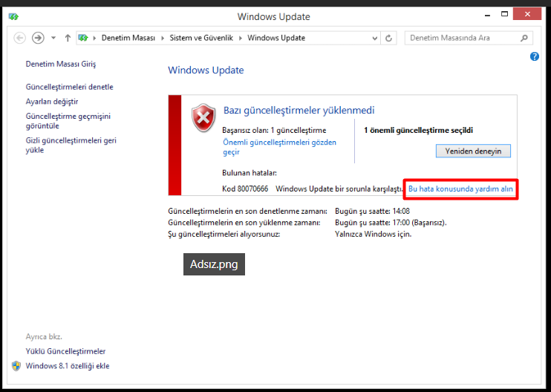Click Başarısız olan: 1 güncelleştirme text
The width and height of the screenshot is (551, 392).
[x=274, y=131]
